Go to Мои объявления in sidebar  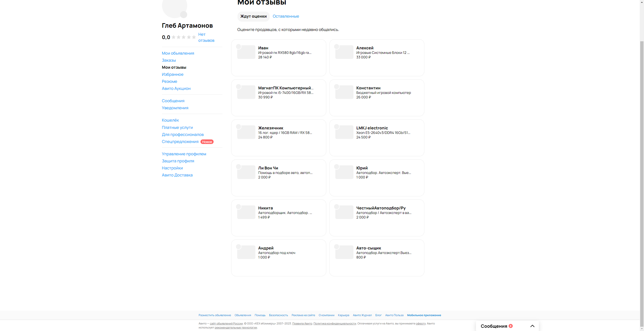[x=178, y=53]
